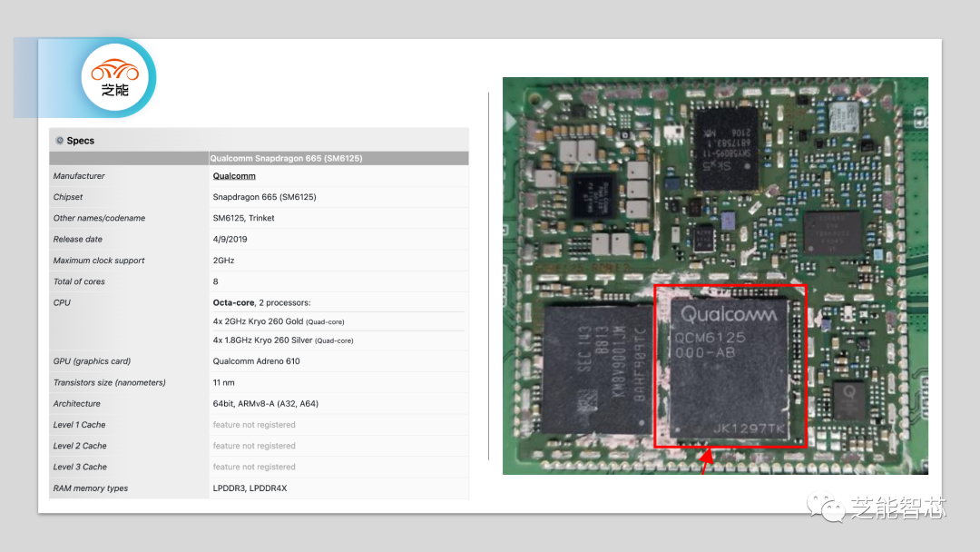
Task: Click the Specs heading
Action: coord(81,141)
